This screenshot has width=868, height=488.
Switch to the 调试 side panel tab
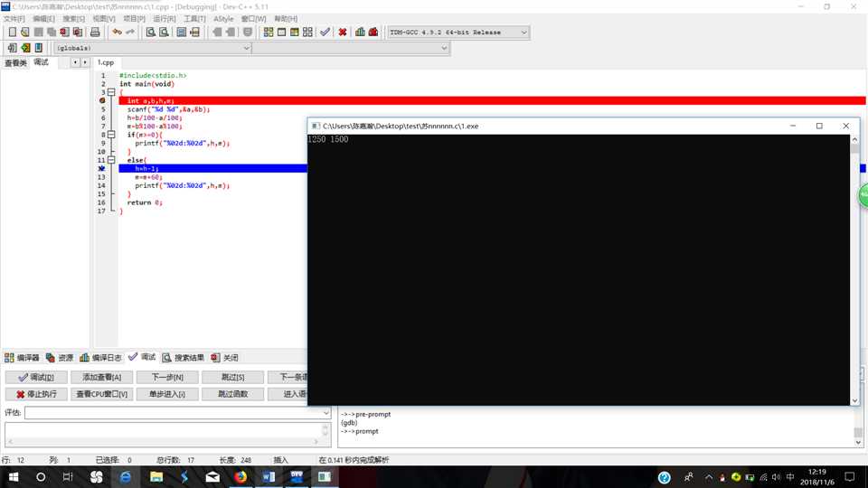(x=41, y=62)
